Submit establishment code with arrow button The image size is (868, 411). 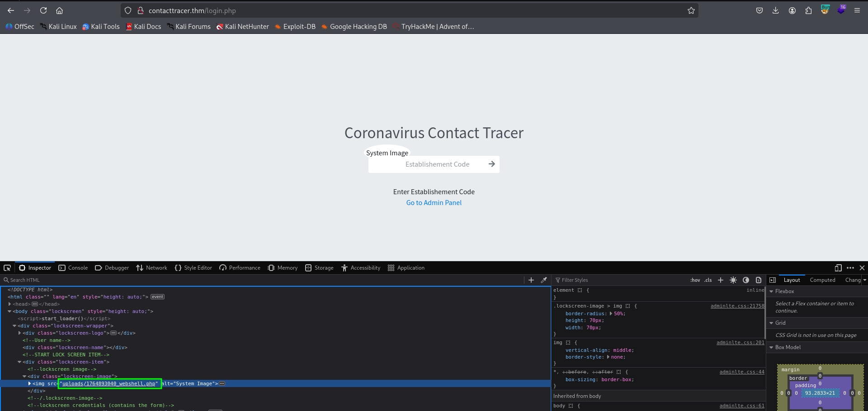click(492, 164)
